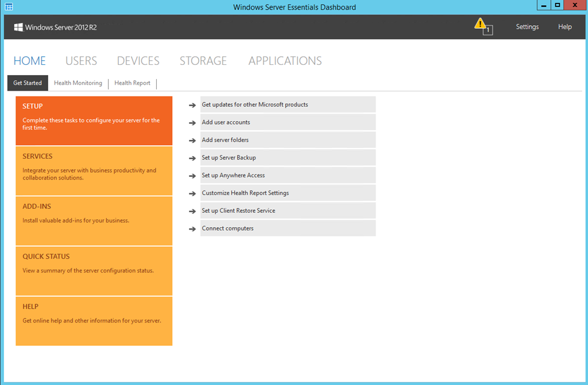Select the Get Started tab
Screen dimensions: 588x385
[x=28, y=83]
